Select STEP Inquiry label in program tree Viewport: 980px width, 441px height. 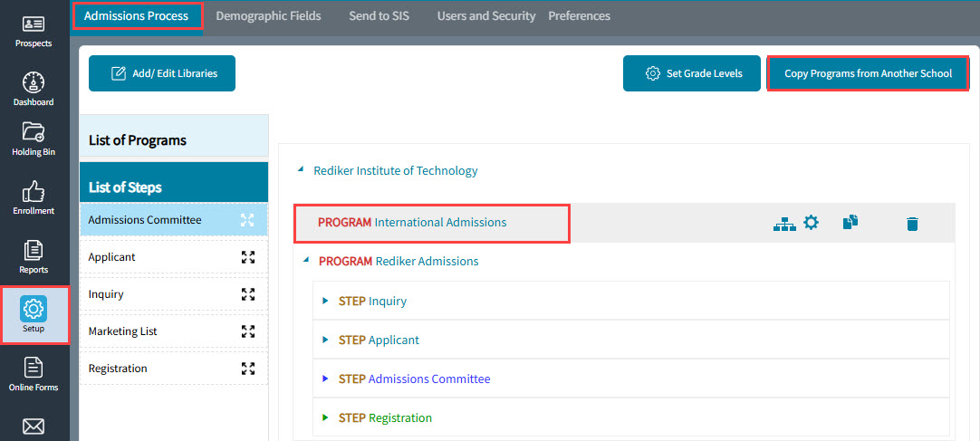(x=372, y=301)
